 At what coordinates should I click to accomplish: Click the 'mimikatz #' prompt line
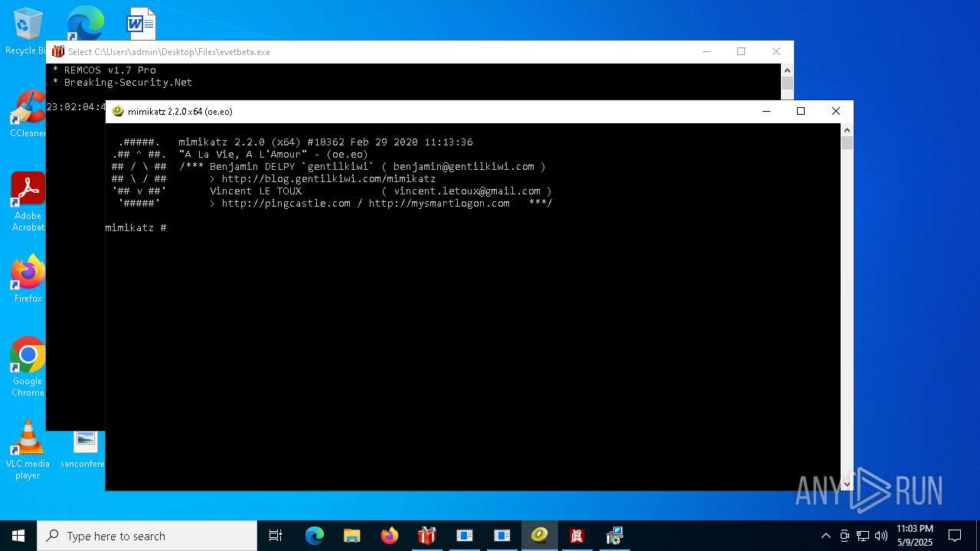(136, 228)
